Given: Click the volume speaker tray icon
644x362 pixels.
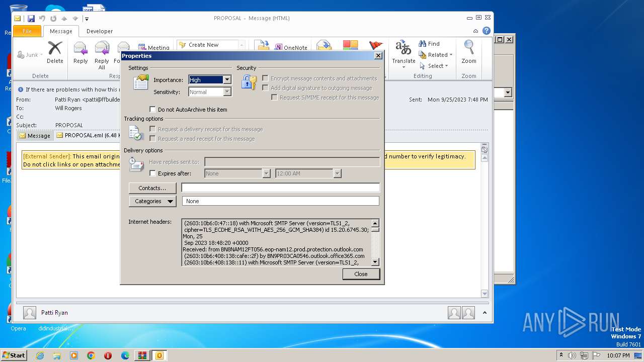Looking at the screenshot, I should (x=572, y=355).
